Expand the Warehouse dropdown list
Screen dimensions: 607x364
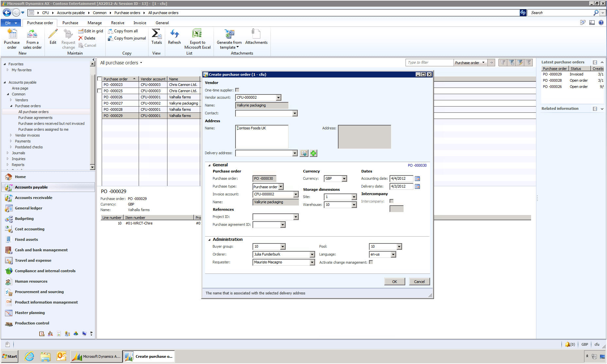354,205
